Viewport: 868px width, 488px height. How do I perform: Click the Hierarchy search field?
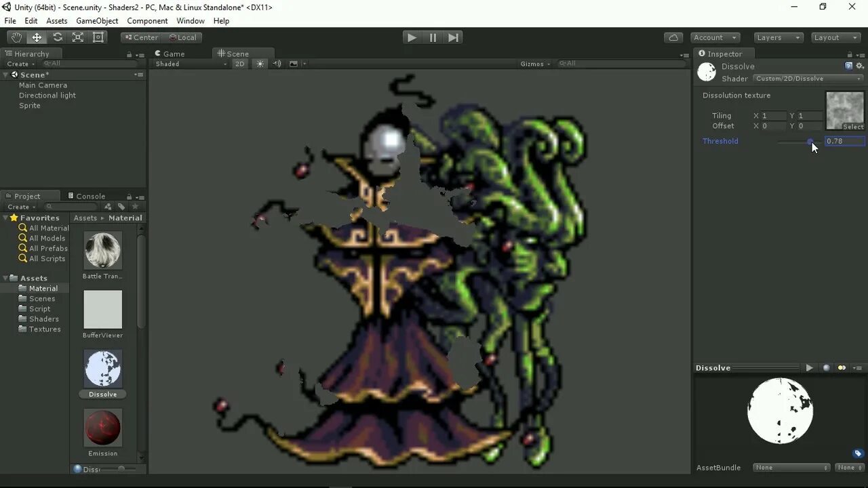(92, 64)
